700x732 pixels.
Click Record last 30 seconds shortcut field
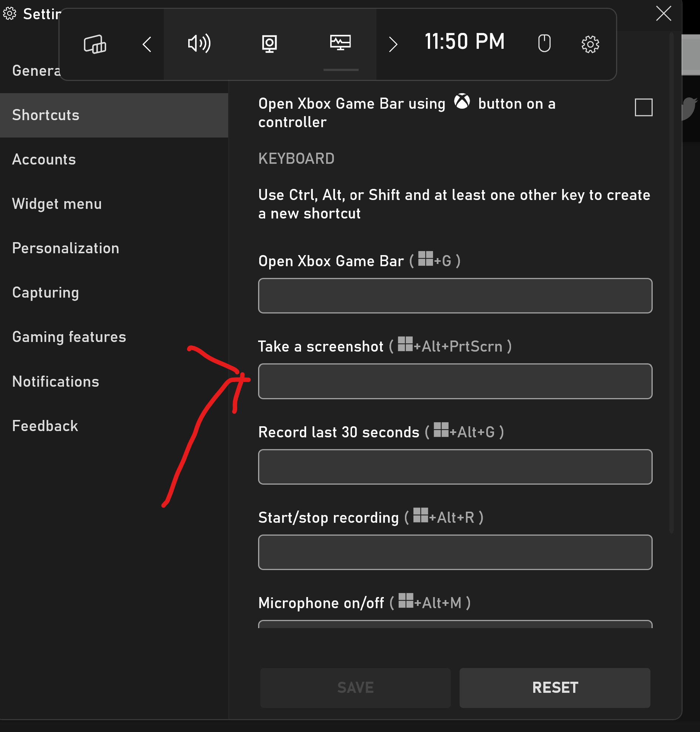pos(455,467)
